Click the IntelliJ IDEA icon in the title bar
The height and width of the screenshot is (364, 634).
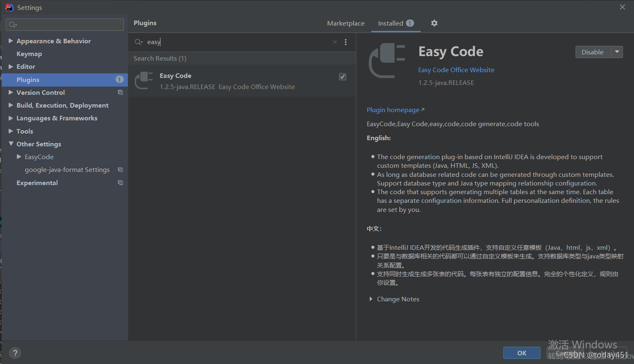(x=9, y=7)
